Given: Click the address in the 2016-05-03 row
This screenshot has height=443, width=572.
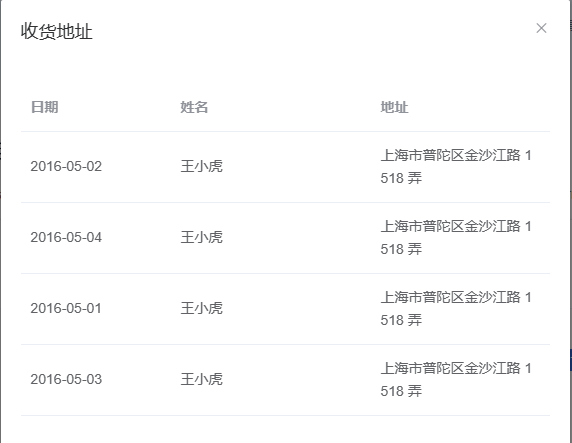Looking at the screenshot, I should (x=456, y=380).
